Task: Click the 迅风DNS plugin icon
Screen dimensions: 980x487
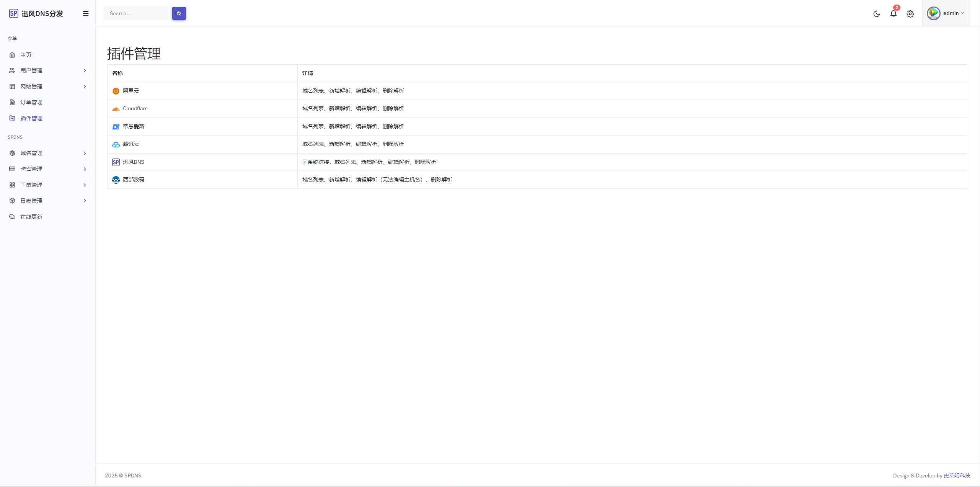Action: click(116, 162)
